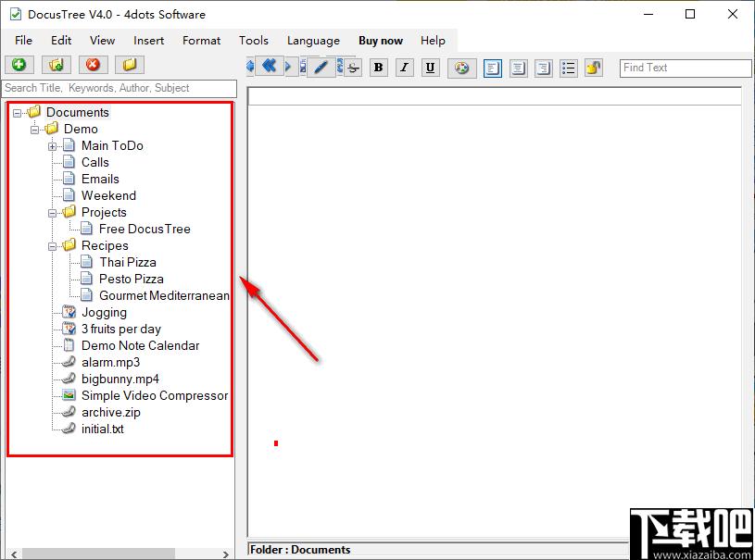Click the yellow folder toolbar button
Screen dimensions: 755x560
pyautogui.click(x=130, y=65)
